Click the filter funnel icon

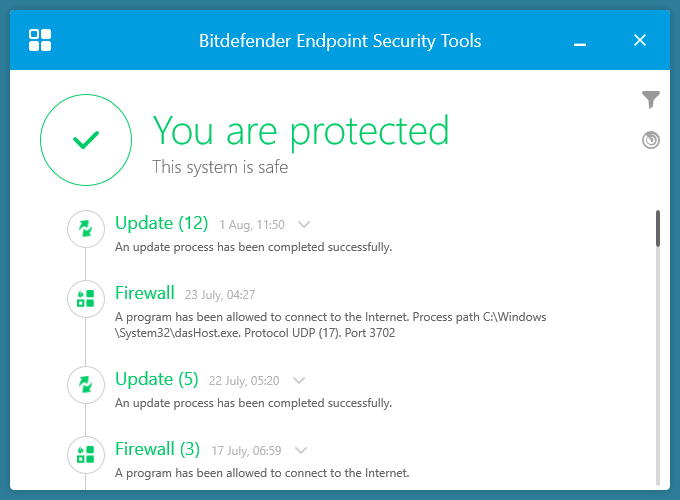point(651,99)
